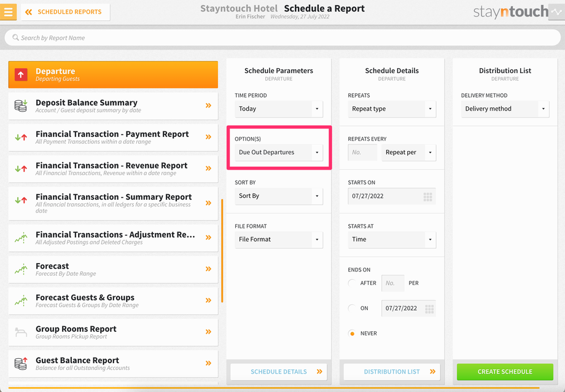Click the chevron on Summary Report row
565x392 pixels.
tap(208, 203)
